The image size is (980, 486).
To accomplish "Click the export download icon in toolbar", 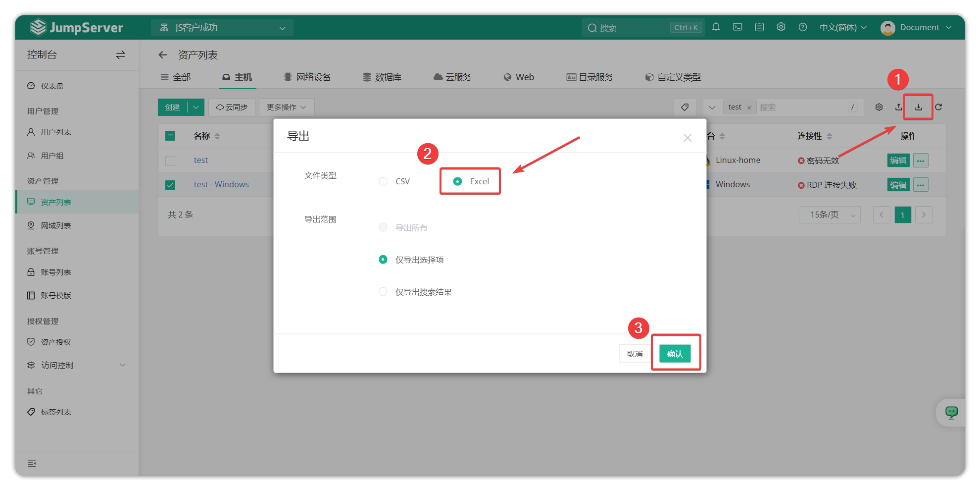I will 918,107.
